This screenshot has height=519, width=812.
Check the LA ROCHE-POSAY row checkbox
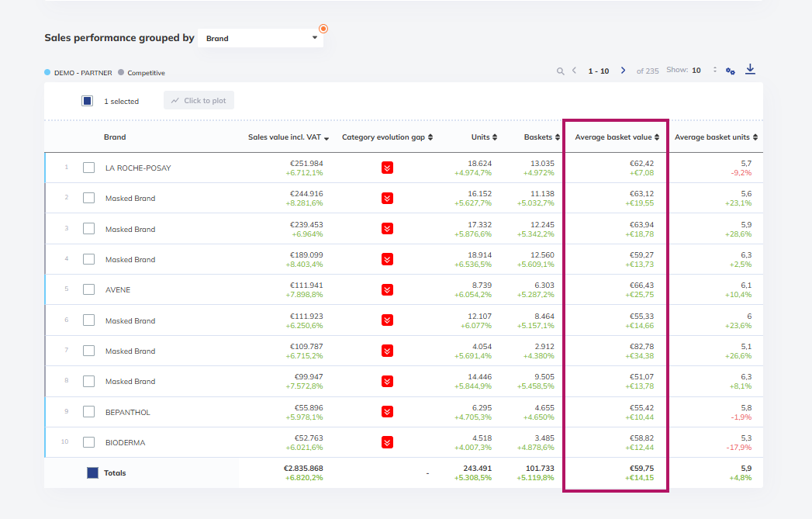click(x=89, y=168)
